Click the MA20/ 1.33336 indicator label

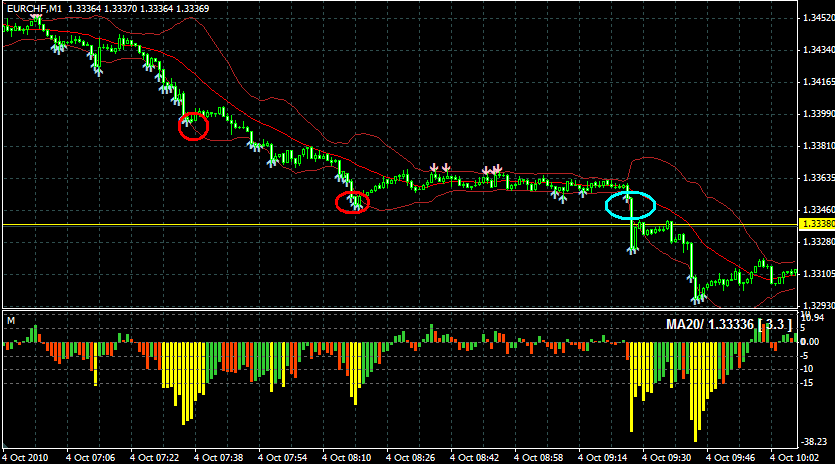(x=729, y=325)
